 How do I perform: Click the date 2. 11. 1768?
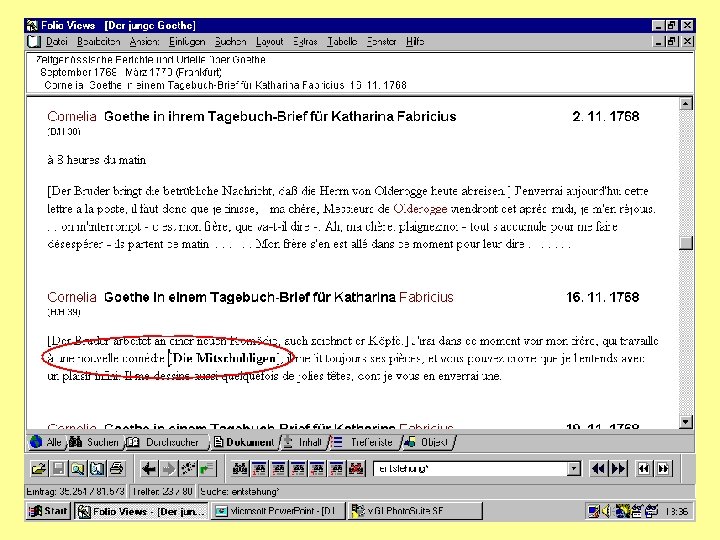coord(606,116)
